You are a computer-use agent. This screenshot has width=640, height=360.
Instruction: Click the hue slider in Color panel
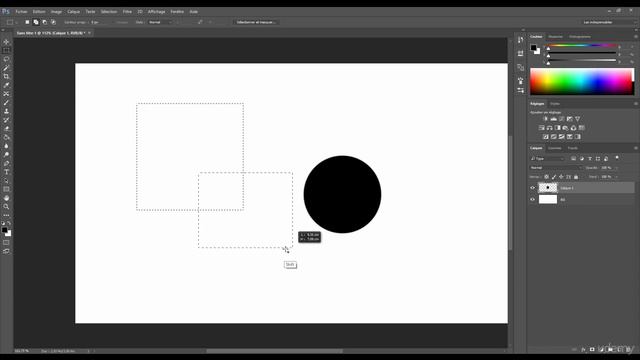tap(581, 46)
